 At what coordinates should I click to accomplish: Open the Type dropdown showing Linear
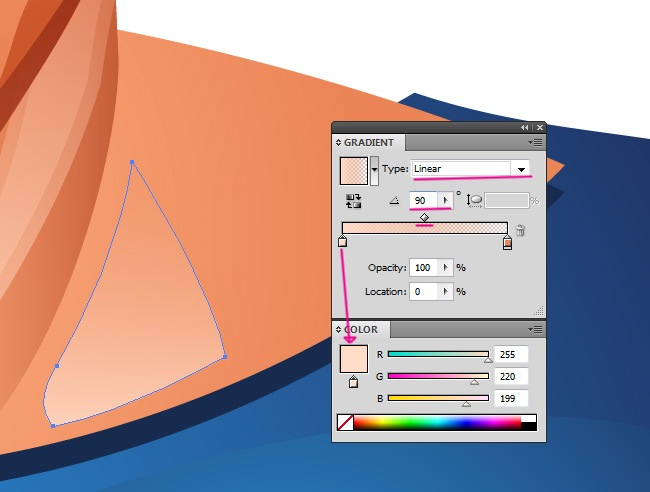point(470,169)
